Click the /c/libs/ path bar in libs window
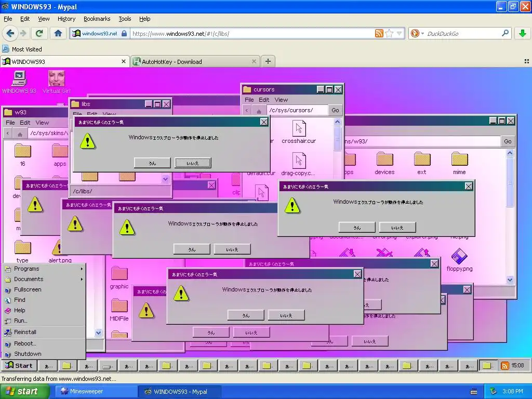 121,191
